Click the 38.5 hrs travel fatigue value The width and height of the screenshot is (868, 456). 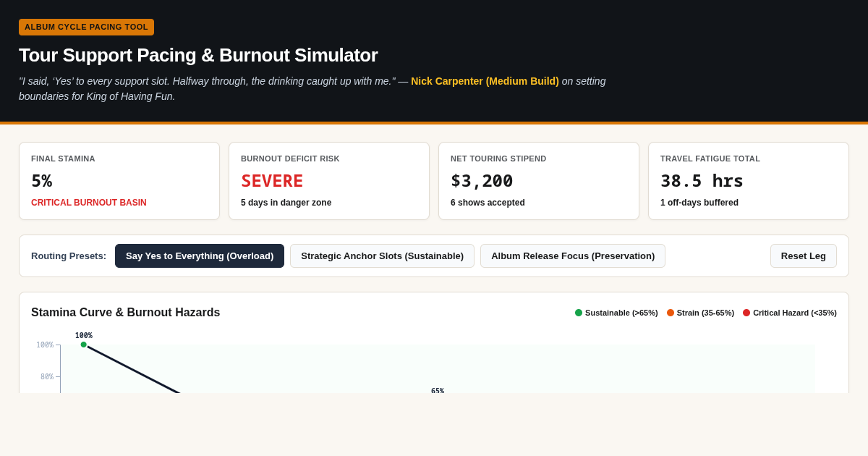(702, 181)
